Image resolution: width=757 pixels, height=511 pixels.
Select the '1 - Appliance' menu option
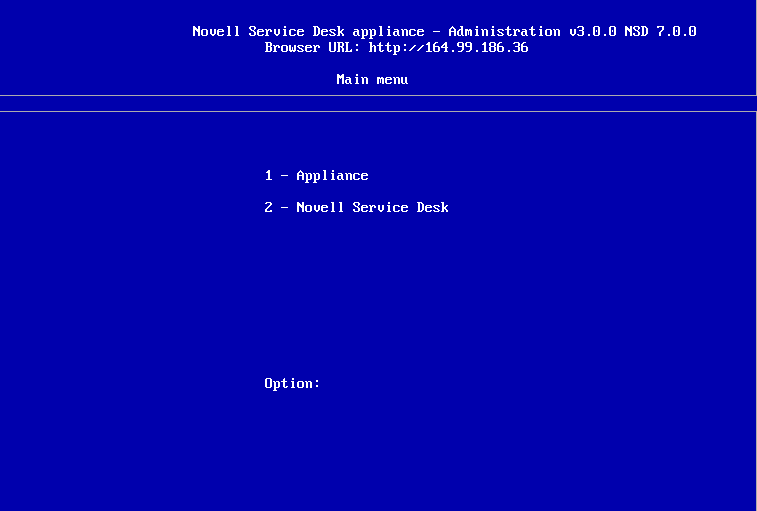(316, 176)
